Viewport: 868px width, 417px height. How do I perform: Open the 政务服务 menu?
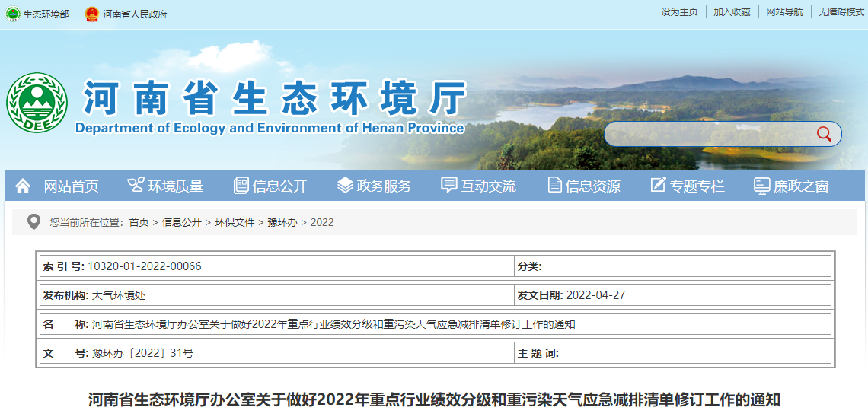tap(385, 186)
